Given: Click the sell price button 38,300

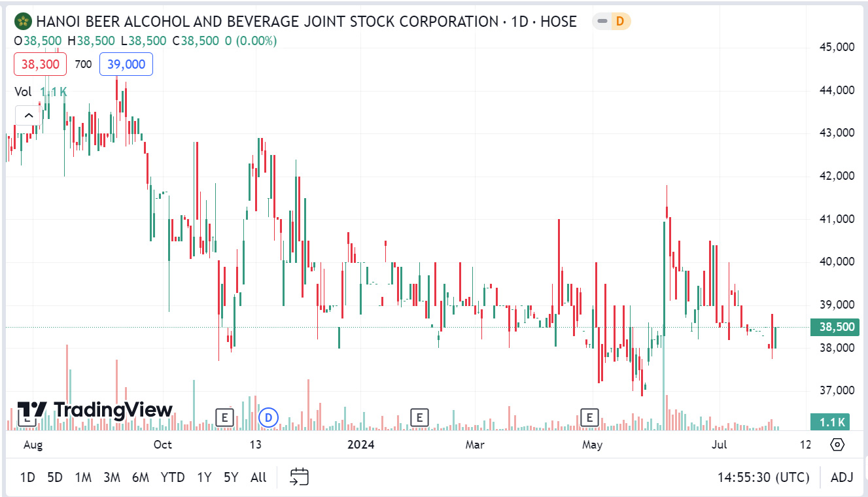Looking at the screenshot, I should [x=39, y=64].
